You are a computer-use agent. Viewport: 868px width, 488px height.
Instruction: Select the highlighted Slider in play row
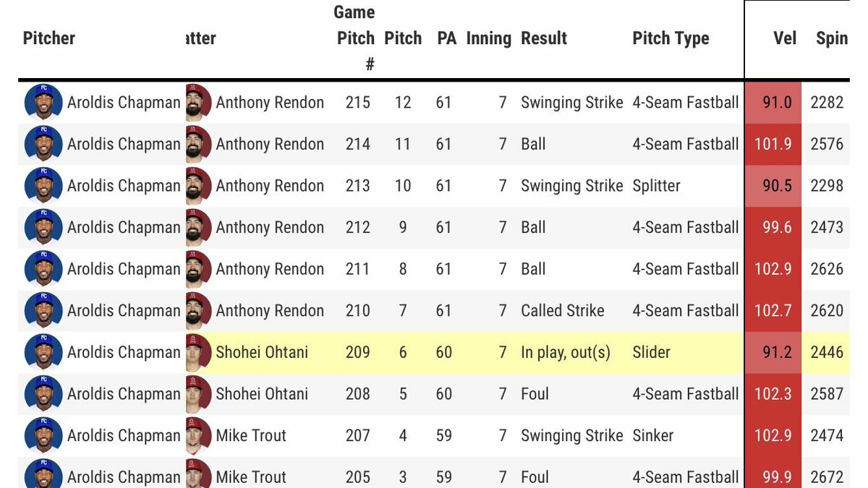point(434,352)
